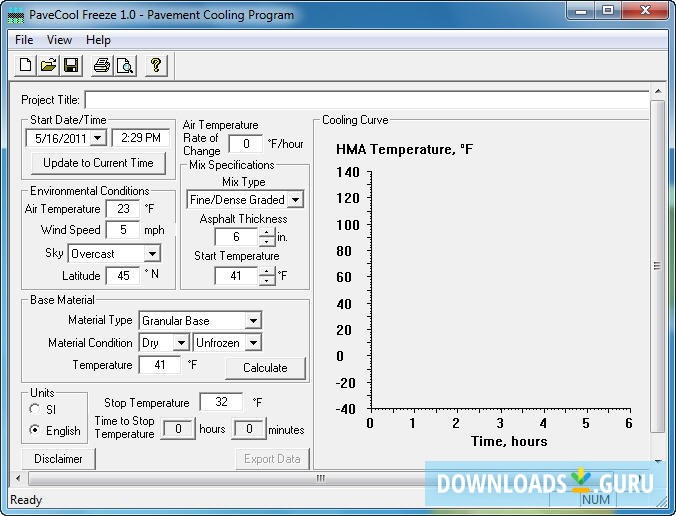Select the SI units radio button
The height and width of the screenshot is (516, 676).
(34, 409)
